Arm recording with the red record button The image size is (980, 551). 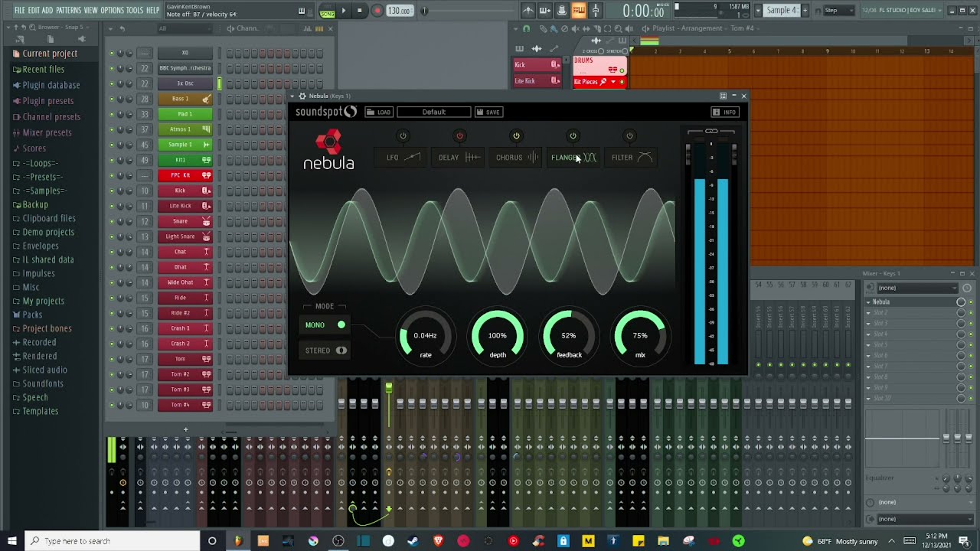click(377, 11)
